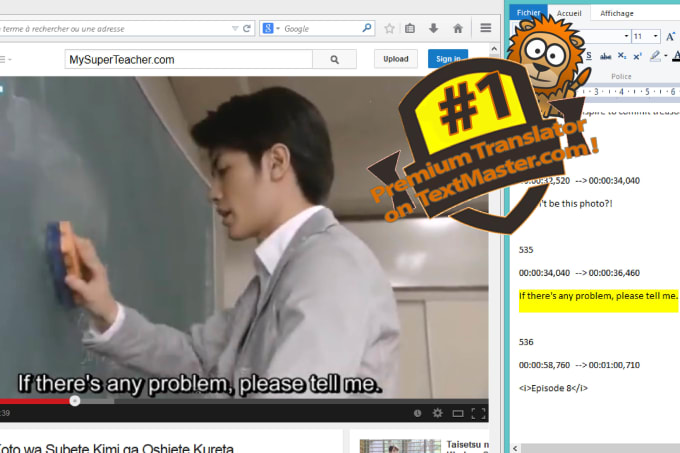Open the Taisetsu related video thumbnail
This screenshot has width=680, height=453.
[399, 446]
